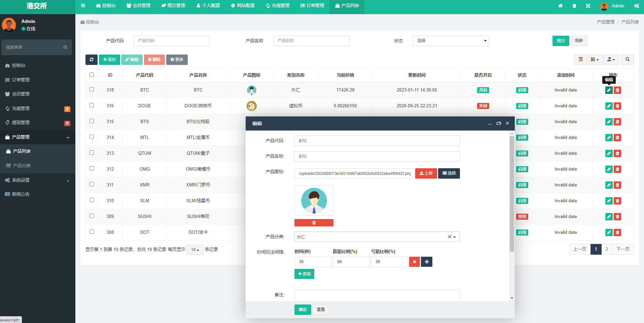This screenshot has height=323, width=644.
Task: Open the table search icon
Action: click(x=627, y=60)
